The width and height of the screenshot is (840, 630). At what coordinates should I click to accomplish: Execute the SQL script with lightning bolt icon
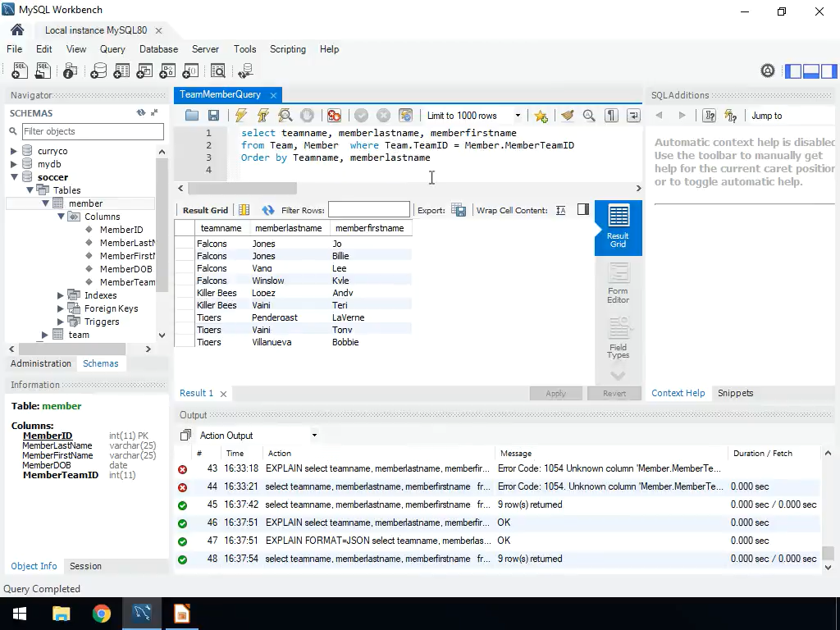240,116
